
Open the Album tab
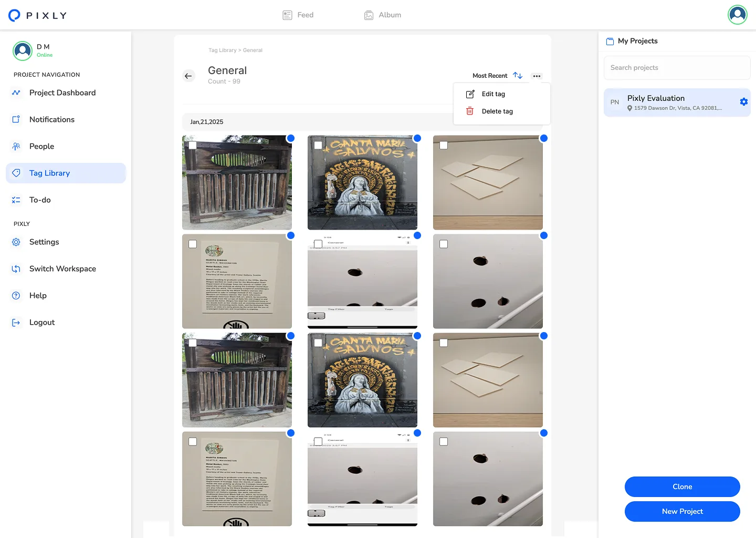[383, 15]
